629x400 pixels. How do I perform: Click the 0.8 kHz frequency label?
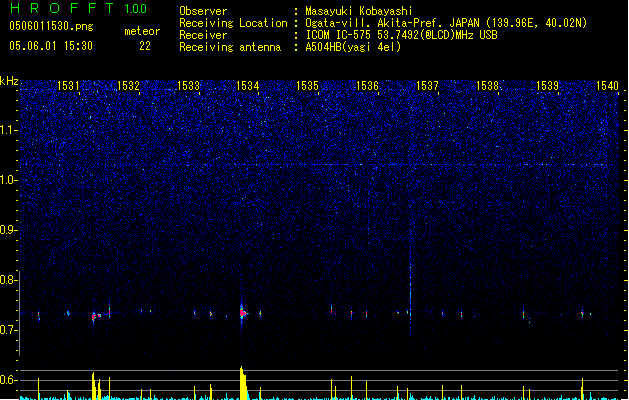pyautogui.click(x=9, y=280)
